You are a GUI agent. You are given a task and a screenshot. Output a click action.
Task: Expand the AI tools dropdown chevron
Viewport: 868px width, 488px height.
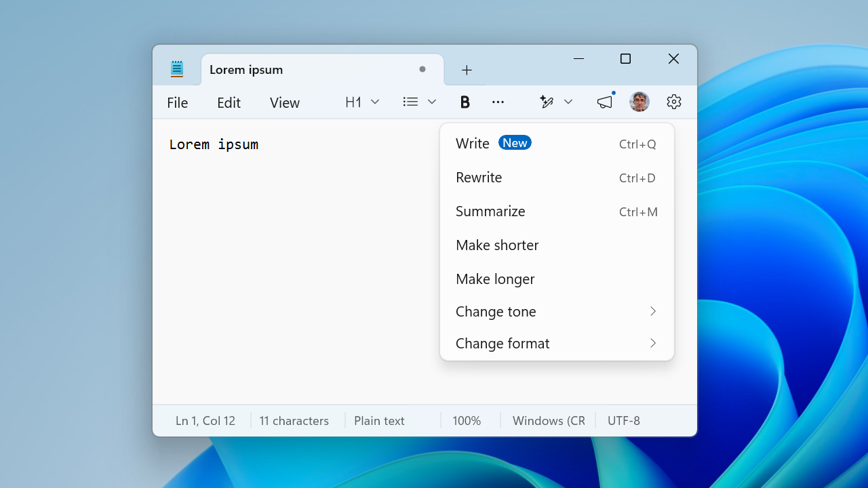(568, 102)
